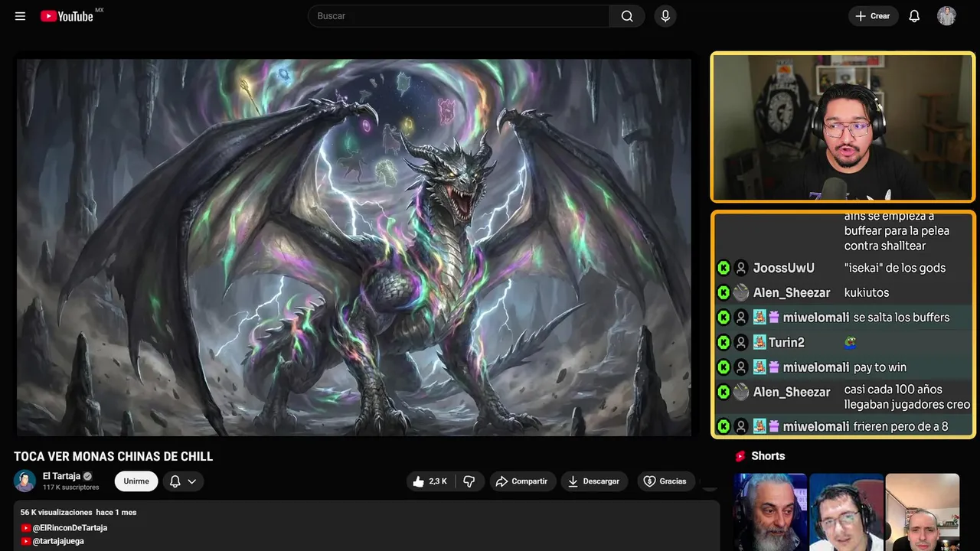980x551 pixels.
Task: Open El Tartaja channel name link
Action: (61, 476)
